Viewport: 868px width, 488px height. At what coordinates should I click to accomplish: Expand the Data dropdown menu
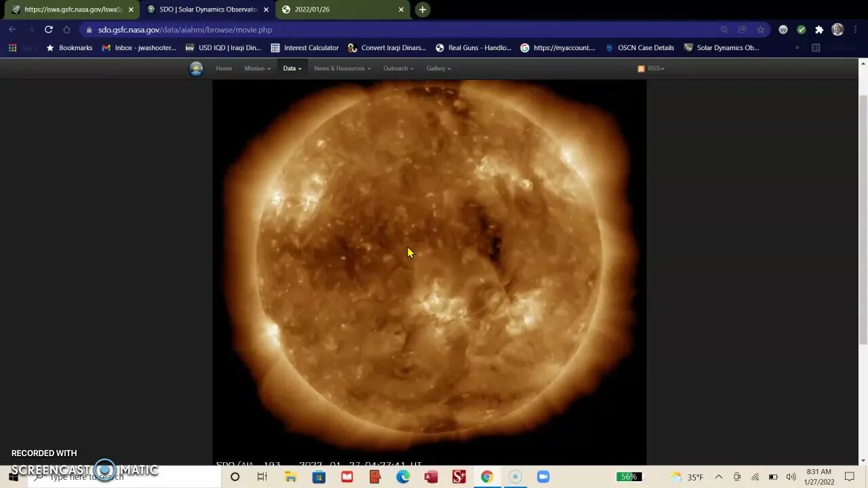[x=292, y=68]
